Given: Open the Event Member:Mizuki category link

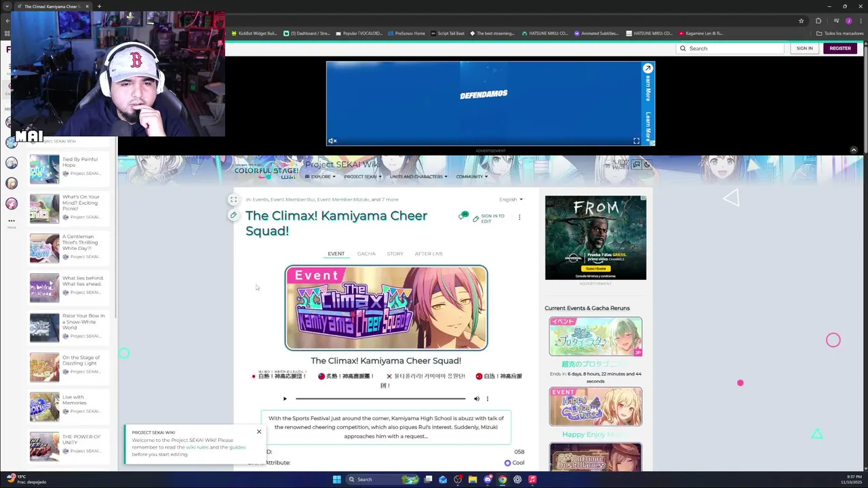Looking at the screenshot, I should click(342, 199).
